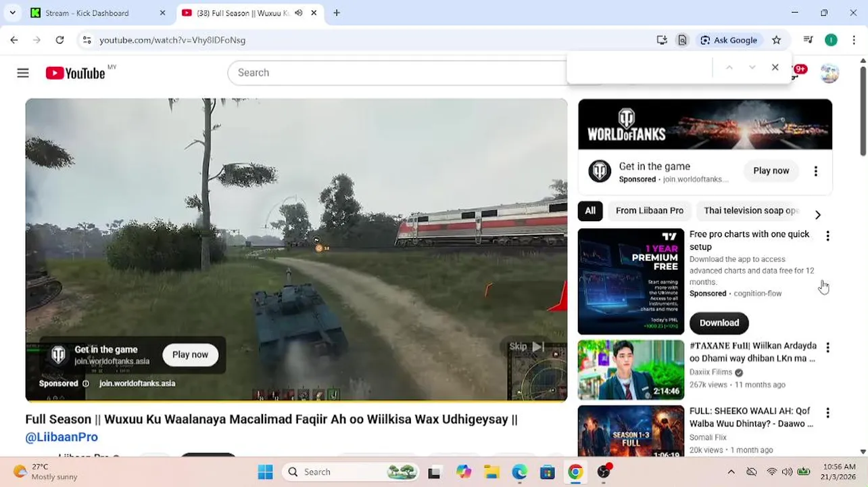868x487 pixels.
Task: Click 'Ask Google' in the address bar
Action: [x=729, y=40]
